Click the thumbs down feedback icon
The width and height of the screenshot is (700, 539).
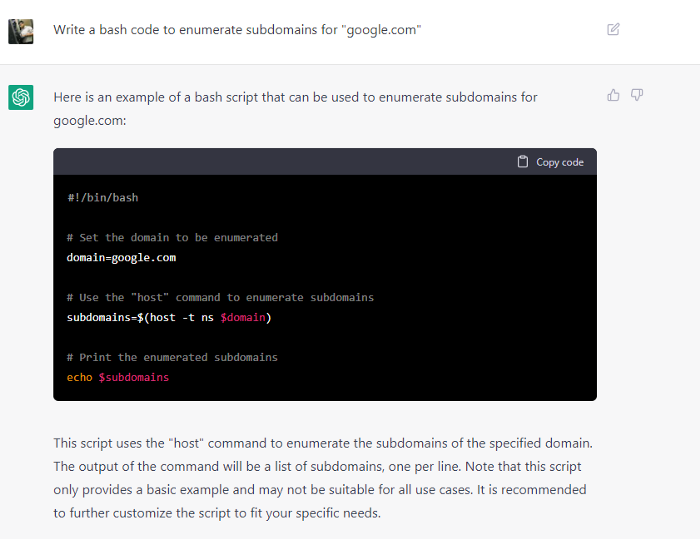click(x=637, y=95)
